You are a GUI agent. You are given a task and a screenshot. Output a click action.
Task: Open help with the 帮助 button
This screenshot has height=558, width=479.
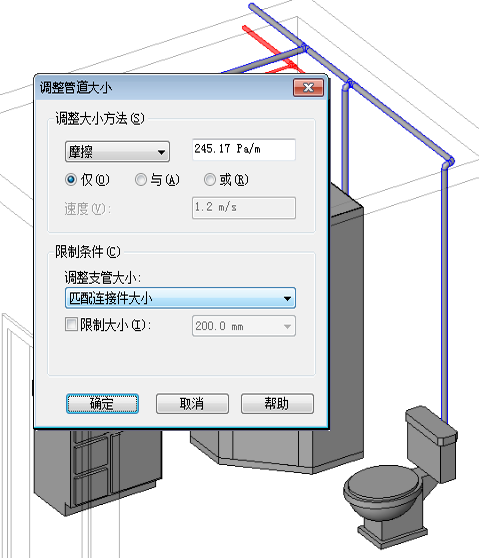point(277,404)
